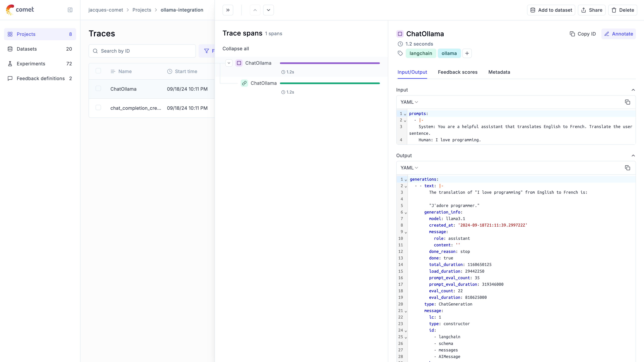Add a new tag with plus icon
644x362 pixels.
[467, 53]
